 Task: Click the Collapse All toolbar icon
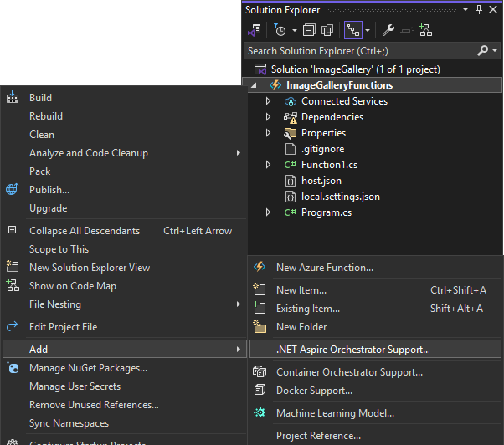click(x=309, y=30)
